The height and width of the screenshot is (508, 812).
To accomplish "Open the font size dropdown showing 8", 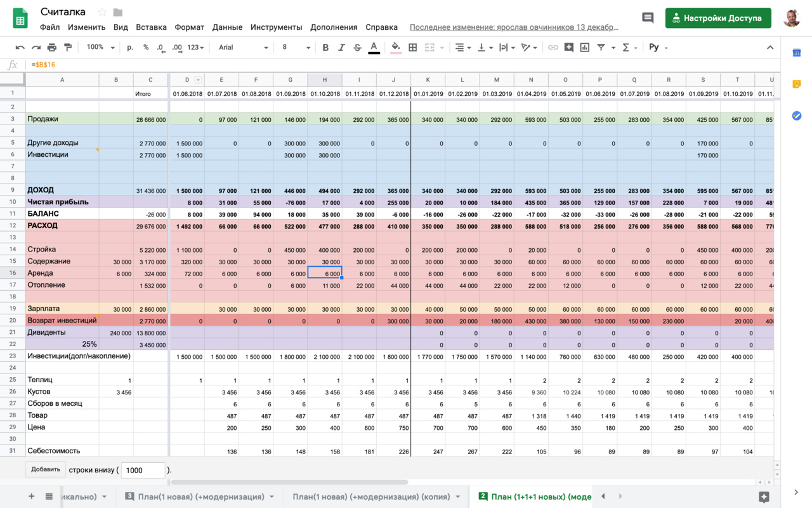I will coord(296,48).
